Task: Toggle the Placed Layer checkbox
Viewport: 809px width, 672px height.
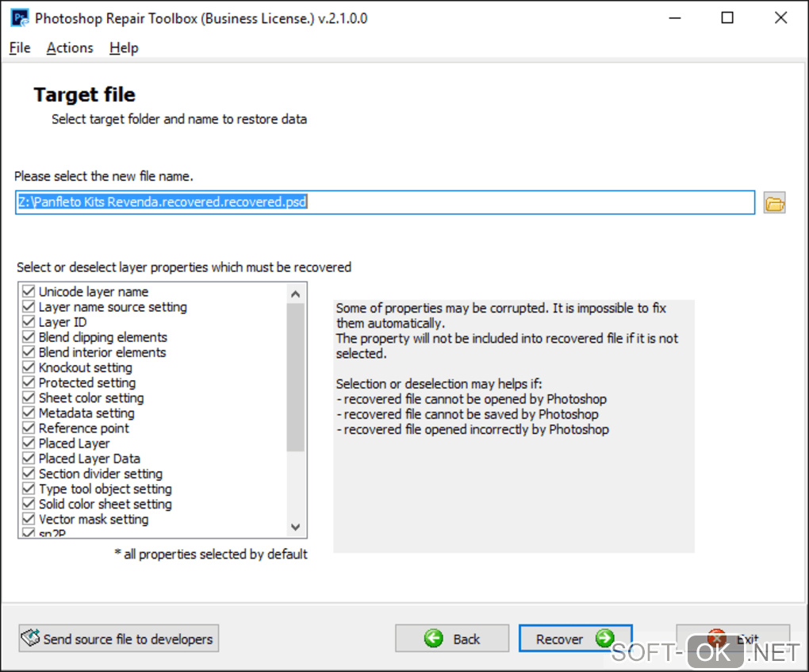Action: tap(29, 444)
